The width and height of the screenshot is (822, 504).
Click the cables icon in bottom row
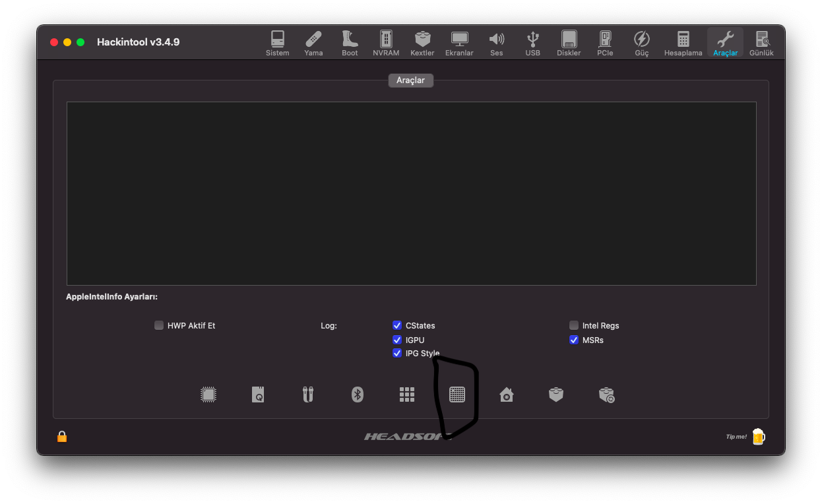point(307,394)
